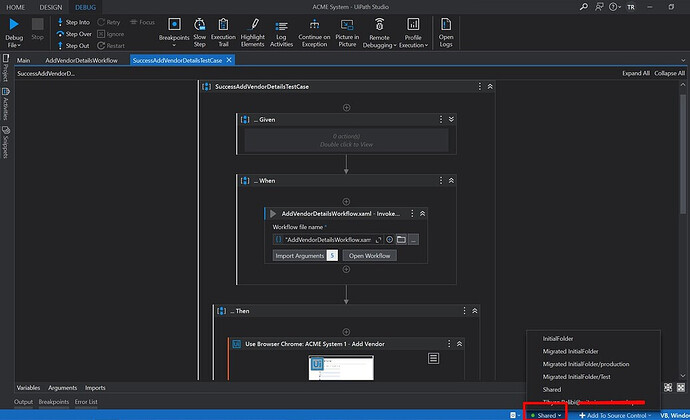Collapse the When sequence

(x=451, y=181)
